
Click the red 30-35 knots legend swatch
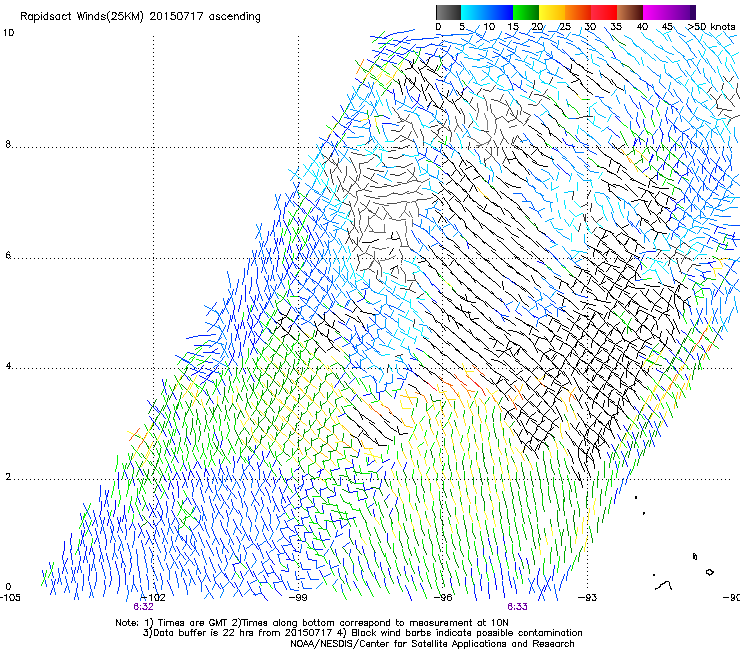pyautogui.click(x=604, y=12)
